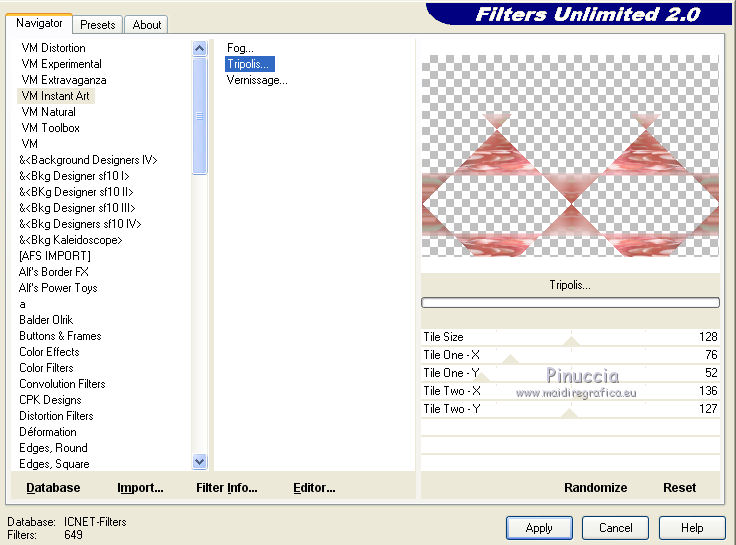This screenshot has width=736, height=545.
Task: Select VM Toolbox category
Action: pyautogui.click(x=51, y=128)
